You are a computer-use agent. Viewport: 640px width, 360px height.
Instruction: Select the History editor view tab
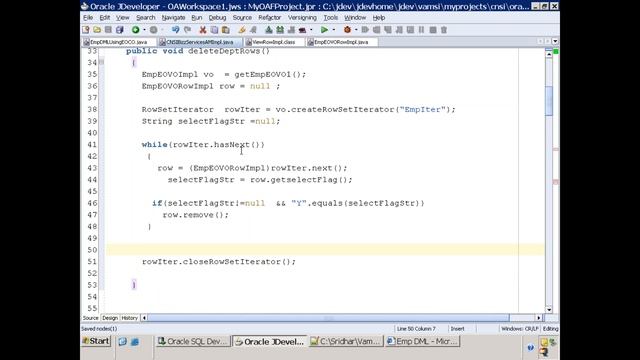[x=129, y=318]
